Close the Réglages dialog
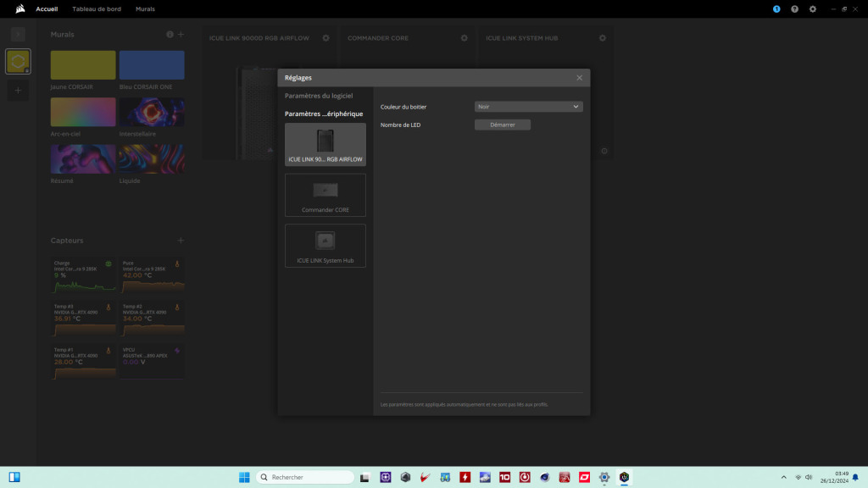The image size is (868, 488). tap(579, 77)
